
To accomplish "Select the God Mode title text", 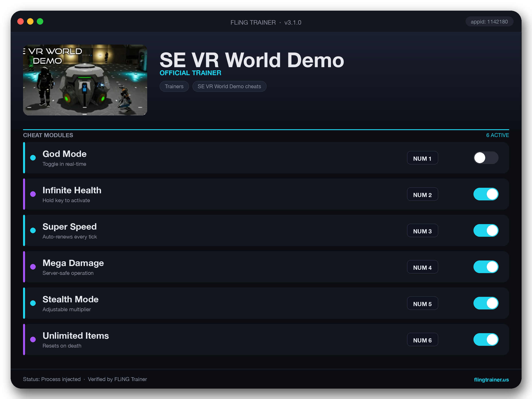I will [65, 154].
